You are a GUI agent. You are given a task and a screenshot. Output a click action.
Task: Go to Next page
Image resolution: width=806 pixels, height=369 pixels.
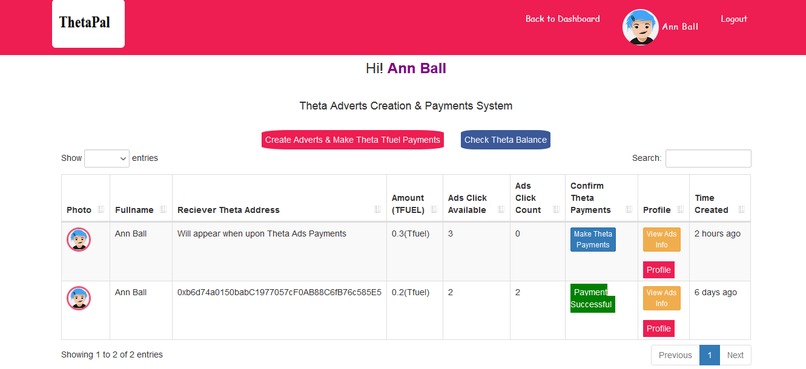pos(735,355)
